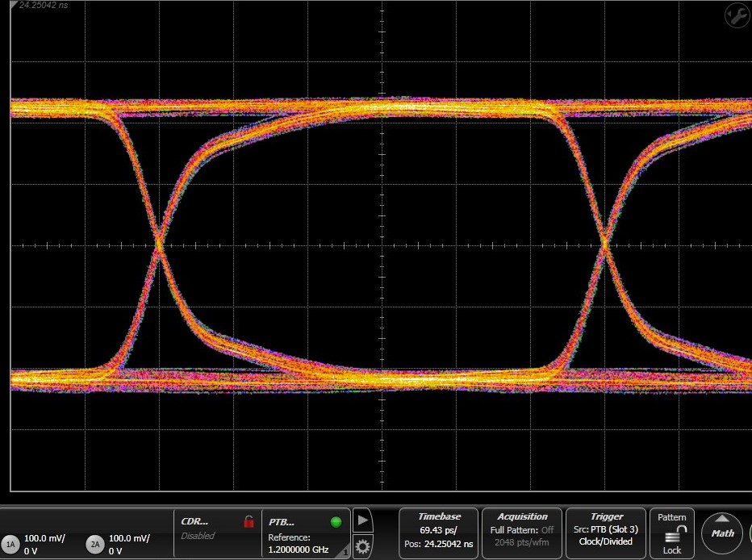Click the green PTB status indicator

click(336, 522)
